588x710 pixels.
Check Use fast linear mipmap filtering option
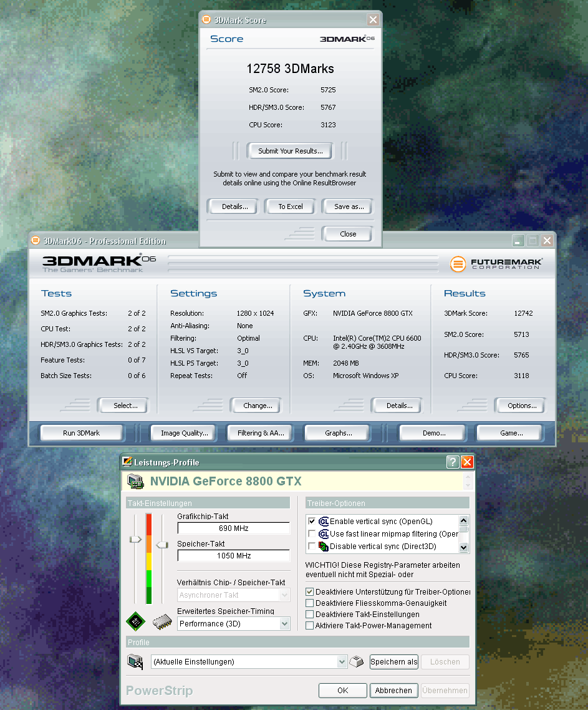pyautogui.click(x=311, y=534)
